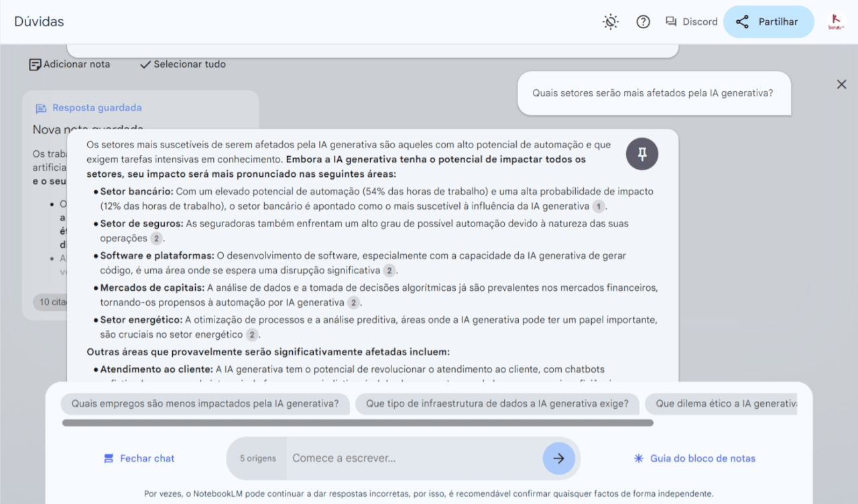858x504 pixels.
Task: Select suggestion about infraestrutura de dados
Action: click(497, 403)
